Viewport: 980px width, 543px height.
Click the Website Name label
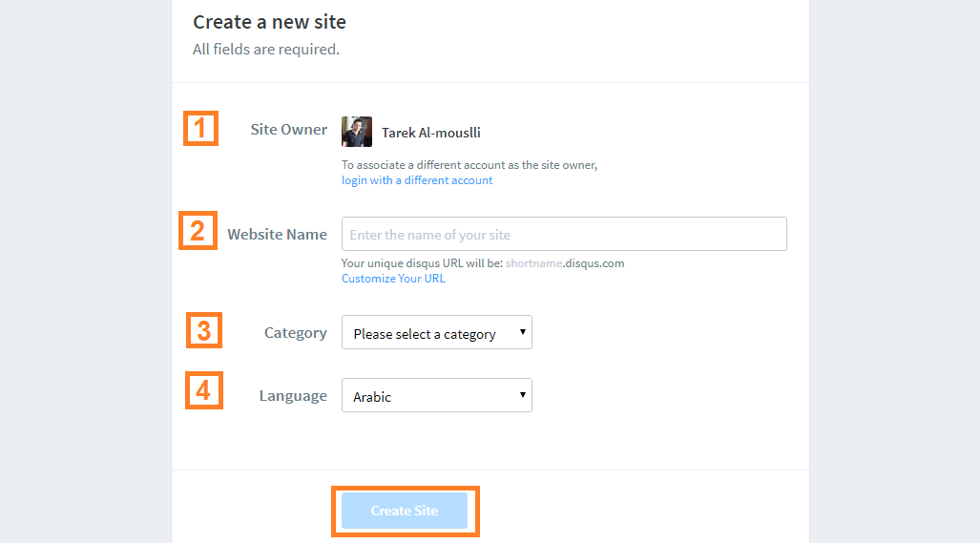coord(278,235)
